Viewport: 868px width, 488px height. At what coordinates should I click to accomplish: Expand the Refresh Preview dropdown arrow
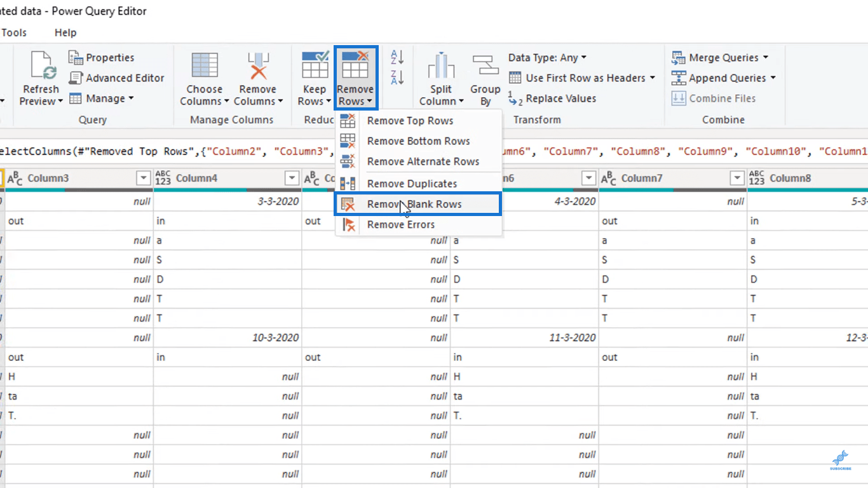[60, 101]
